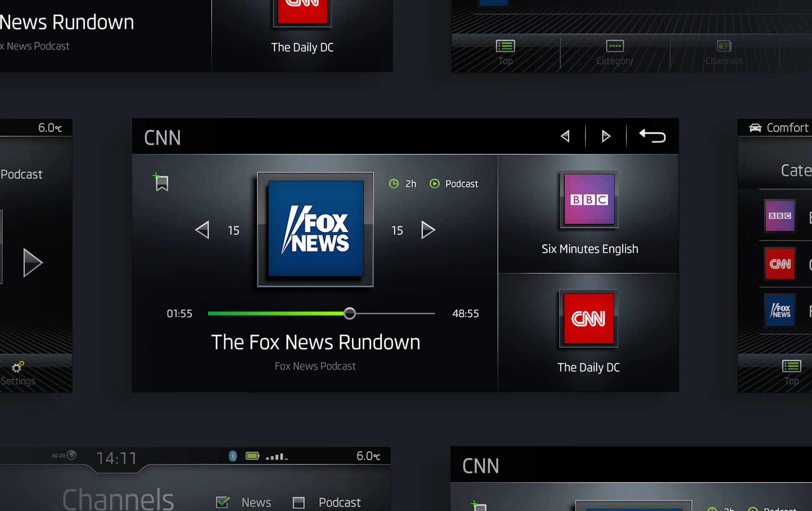Toggle the Podcast checkbox

click(x=299, y=502)
